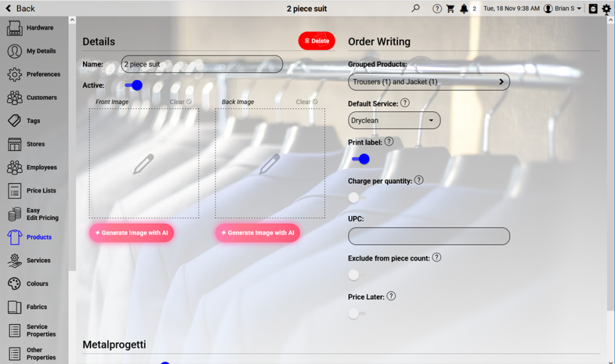Click the Customers group icon
The height and width of the screenshot is (364, 615).
pyautogui.click(x=15, y=97)
